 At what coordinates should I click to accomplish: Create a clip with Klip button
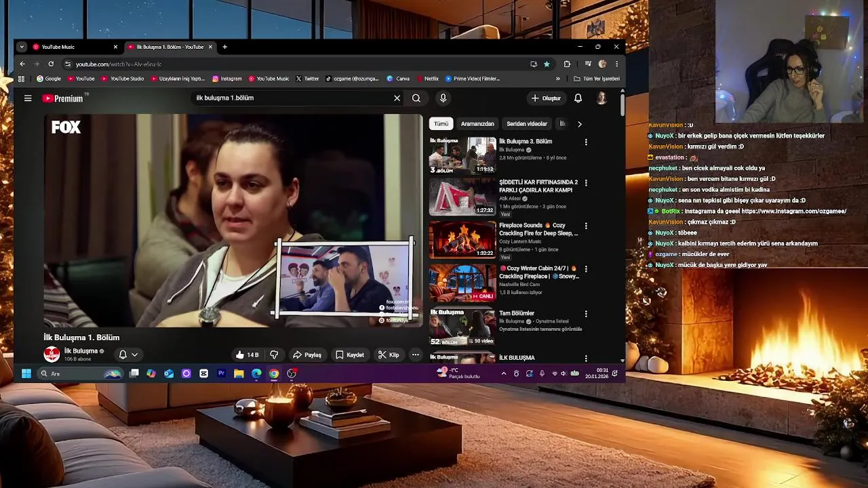[389, 354]
